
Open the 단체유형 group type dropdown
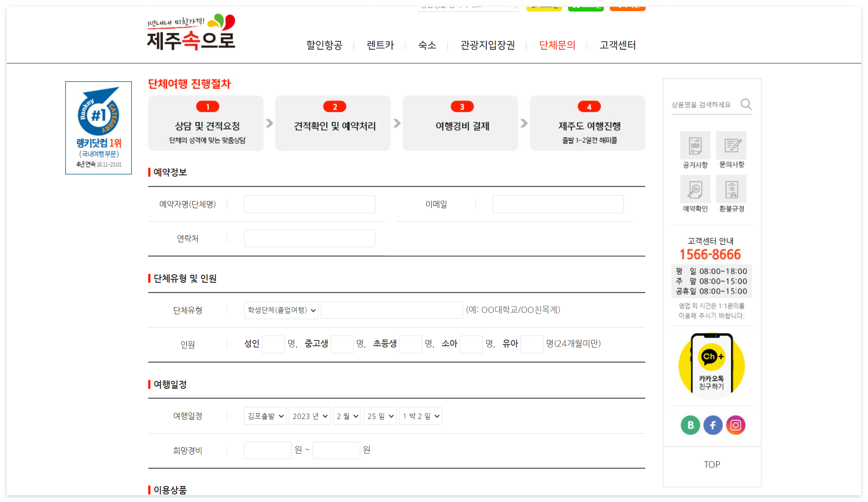(x=281, y=310)
